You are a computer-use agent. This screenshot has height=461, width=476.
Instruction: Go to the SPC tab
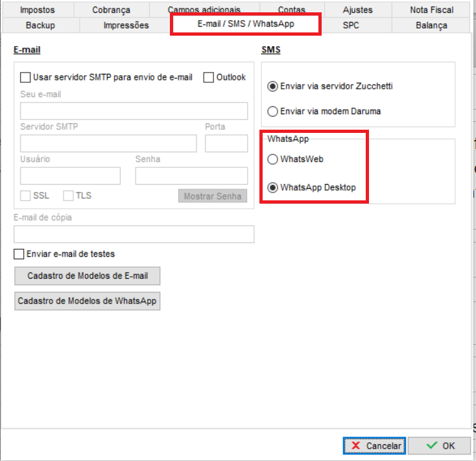pos(351,25)
